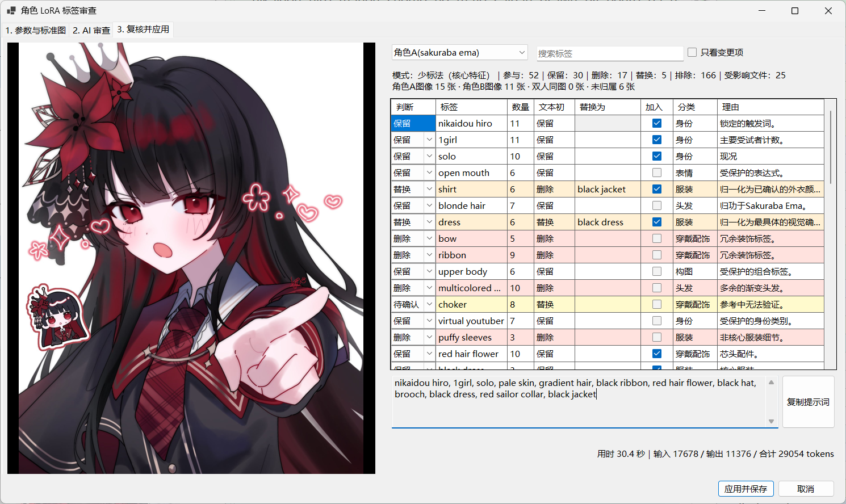Click inside the prompt text box

tap(579, 402)
